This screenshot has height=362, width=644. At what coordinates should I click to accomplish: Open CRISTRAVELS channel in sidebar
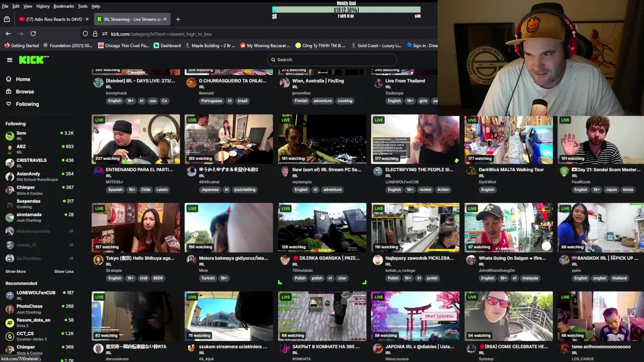pos(39,162)
